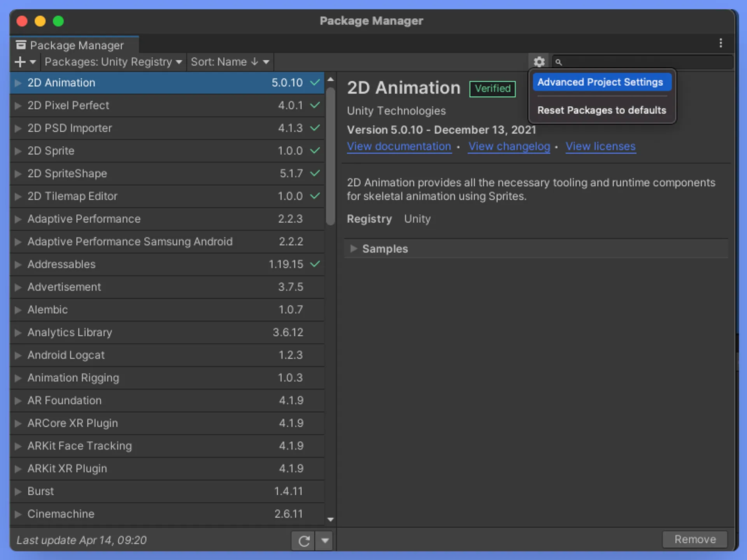The width and height of the screenshot is (747, 560).
Task: Expand the 2D Sprite row arrow
Action: 18,151
